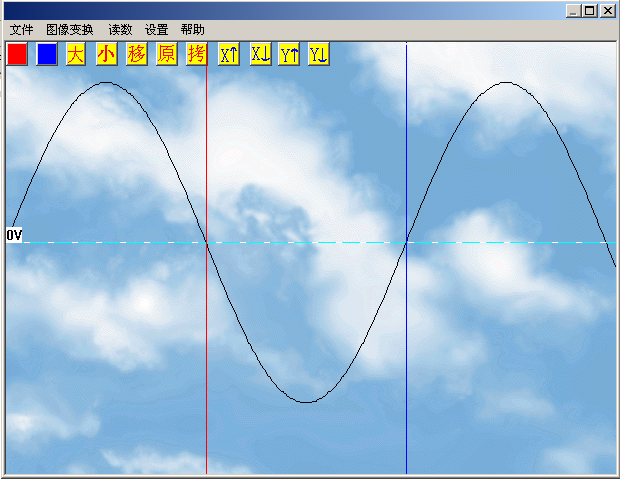620x483 pixels.
Task: Click the Y↑ increase vertical scale button
Action: tap(289, 54)
